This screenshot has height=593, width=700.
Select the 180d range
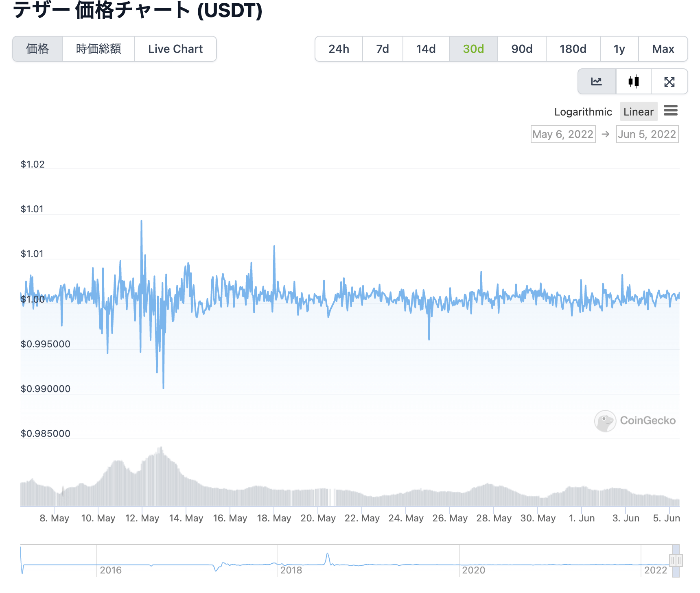coord(573,49)
